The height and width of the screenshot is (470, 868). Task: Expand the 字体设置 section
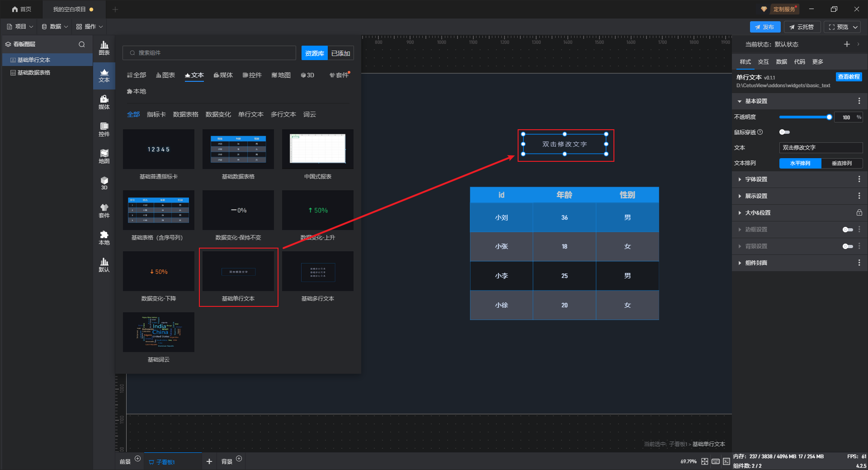pyautogui.click(x=740, y=179)
